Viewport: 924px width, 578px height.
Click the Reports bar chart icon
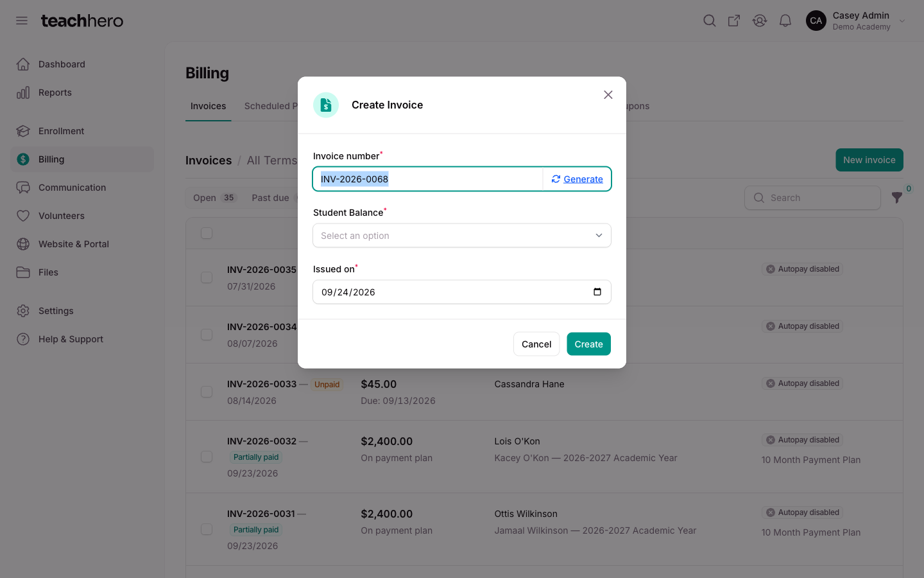[x=23, y=92]
